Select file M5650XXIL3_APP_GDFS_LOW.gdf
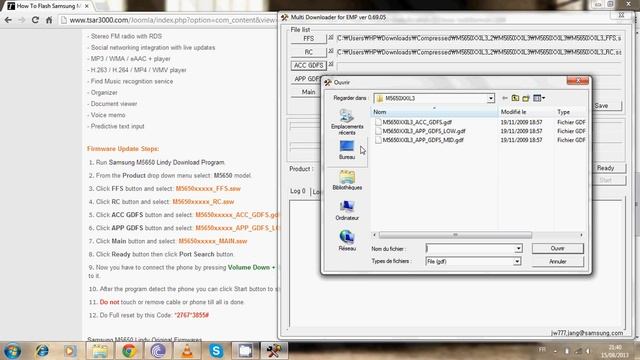Image resolution: width=640 pixels, height=360 pixels. 424,131
